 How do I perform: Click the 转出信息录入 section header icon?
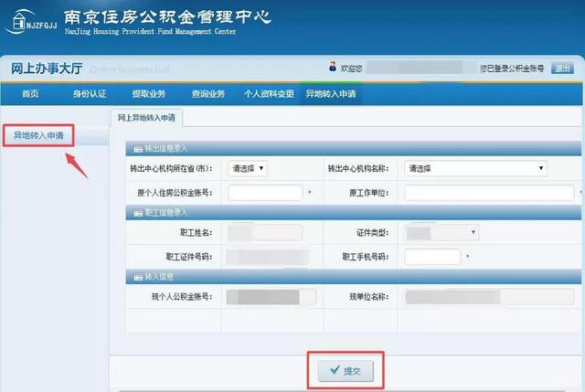(138, 149)
